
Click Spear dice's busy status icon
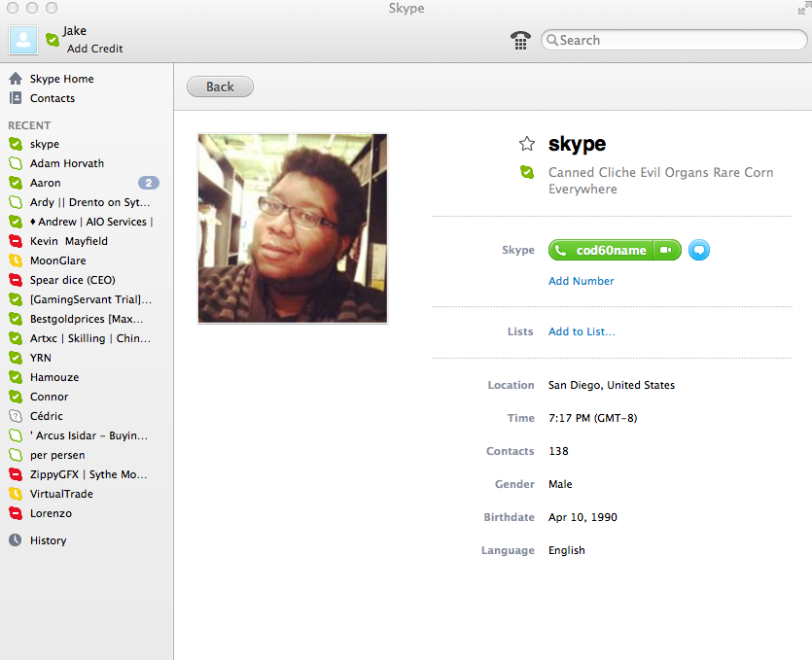[16, 280]
